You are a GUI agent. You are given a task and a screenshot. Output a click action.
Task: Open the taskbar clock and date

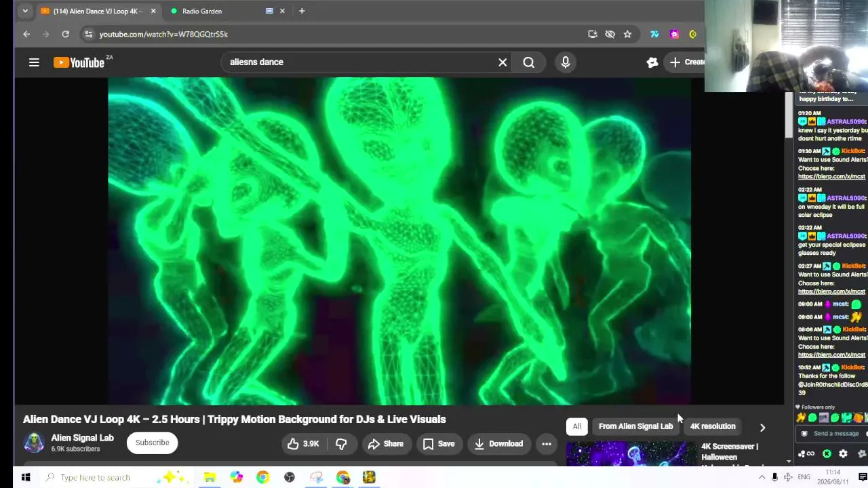833,477
